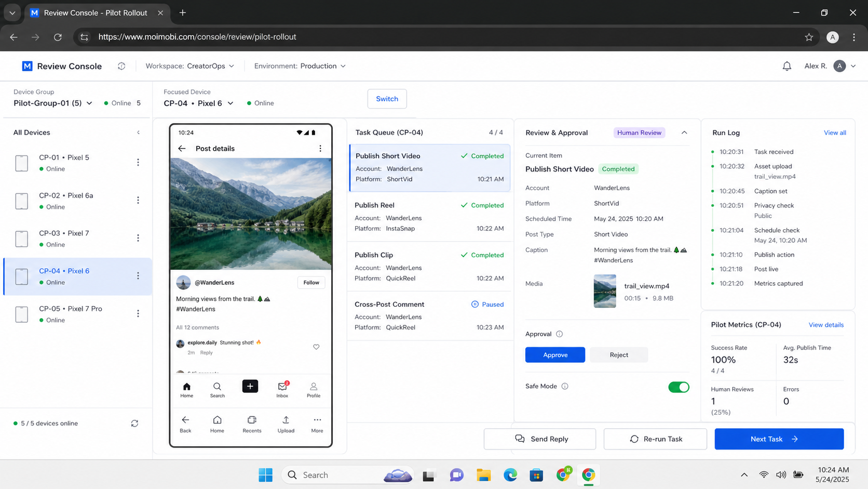Go to Next Task
This screenshot has width=868, height=489.
[x=779, y=439]
